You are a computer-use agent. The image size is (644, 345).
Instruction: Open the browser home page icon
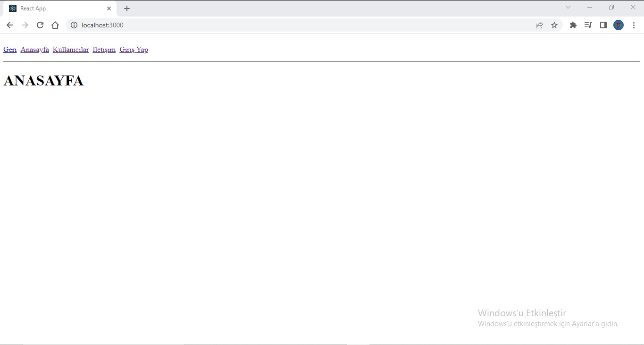pos(55,25)
